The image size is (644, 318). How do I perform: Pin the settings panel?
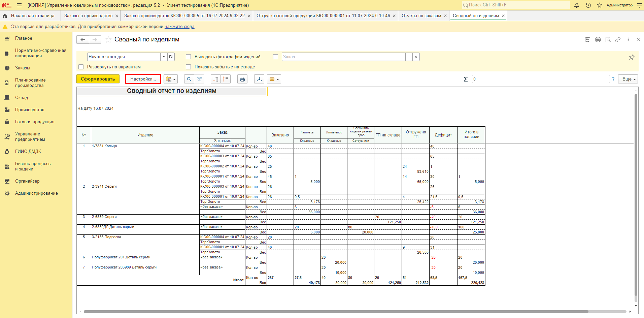pos(632,57)
